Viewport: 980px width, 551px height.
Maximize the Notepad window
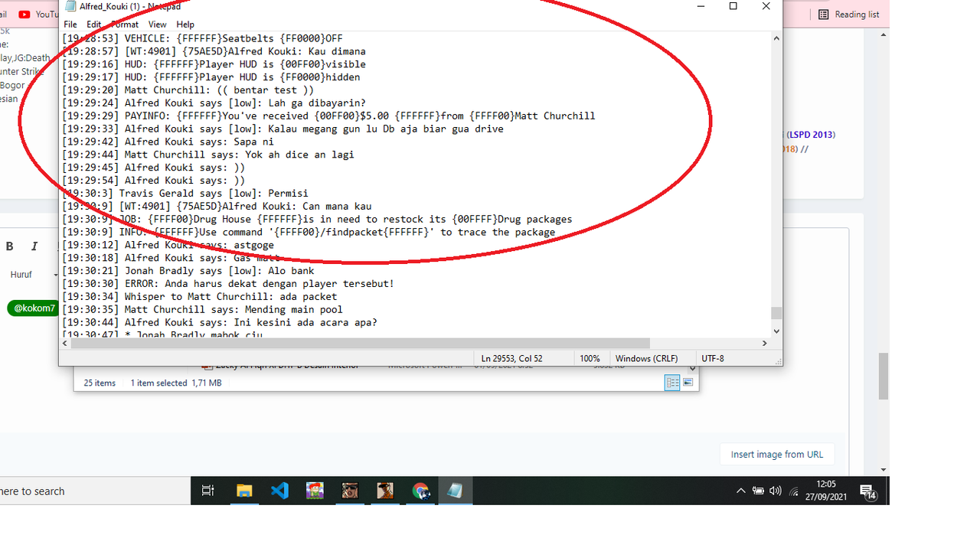[733, 6]
